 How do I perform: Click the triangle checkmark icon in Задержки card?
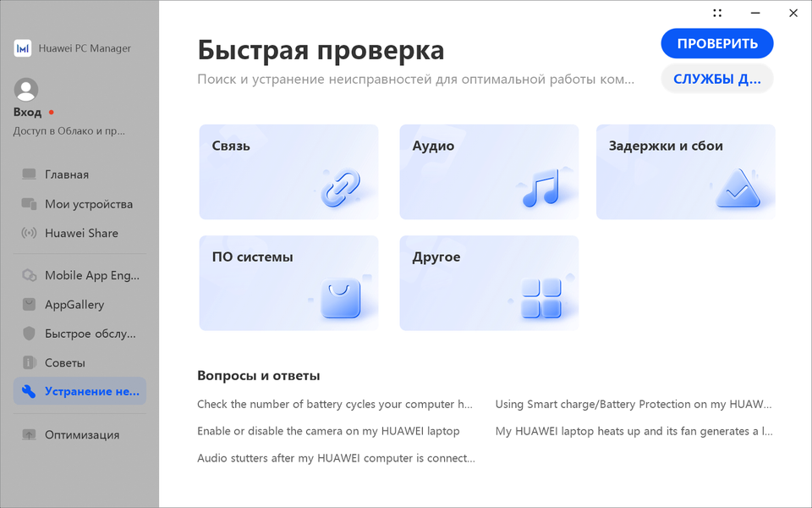pos(738,188)
